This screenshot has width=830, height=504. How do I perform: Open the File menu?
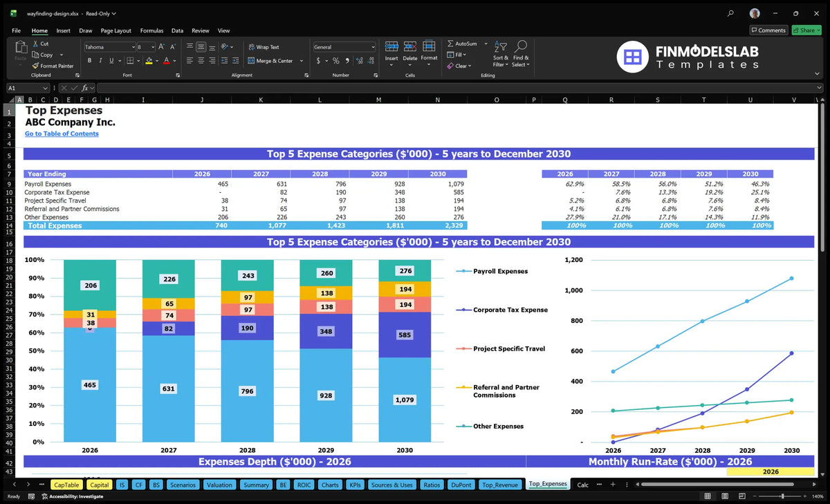pos(16,30)
